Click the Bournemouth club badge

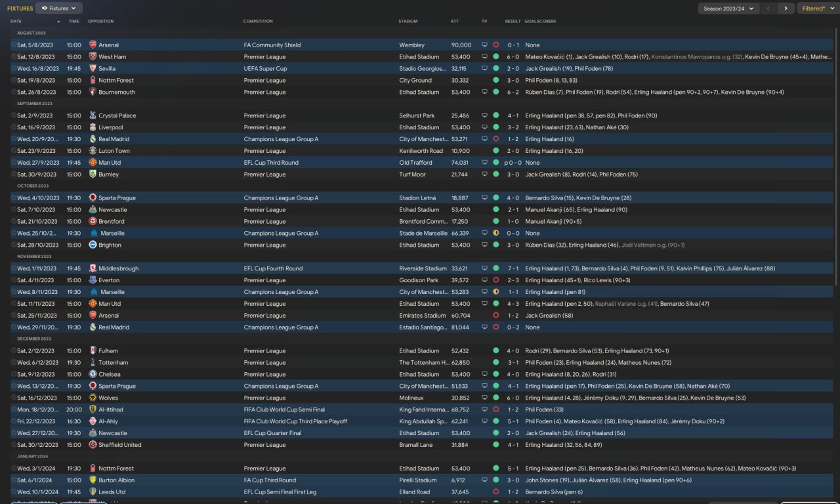(x=93, y=93)
